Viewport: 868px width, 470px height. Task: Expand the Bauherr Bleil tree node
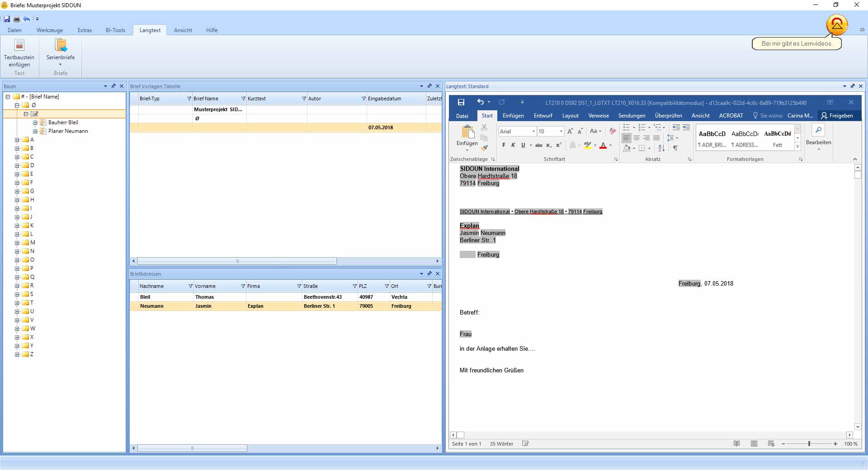(35, 122)
